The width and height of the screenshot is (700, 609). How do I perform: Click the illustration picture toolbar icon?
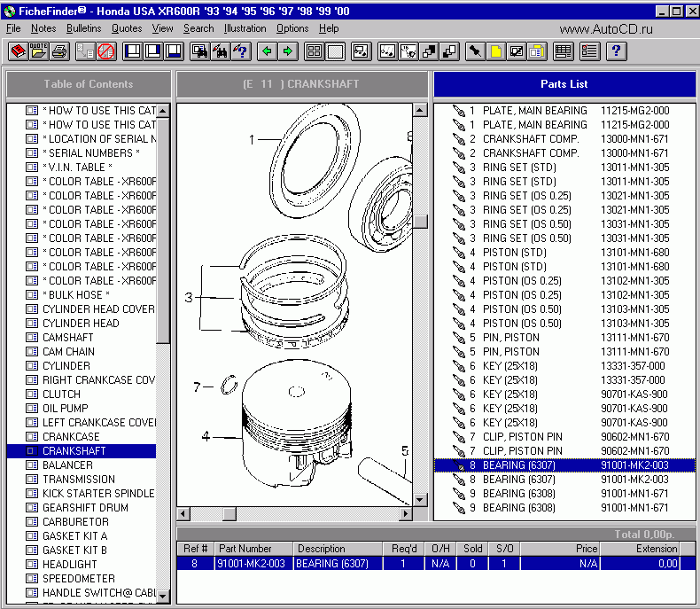(361, 51)
